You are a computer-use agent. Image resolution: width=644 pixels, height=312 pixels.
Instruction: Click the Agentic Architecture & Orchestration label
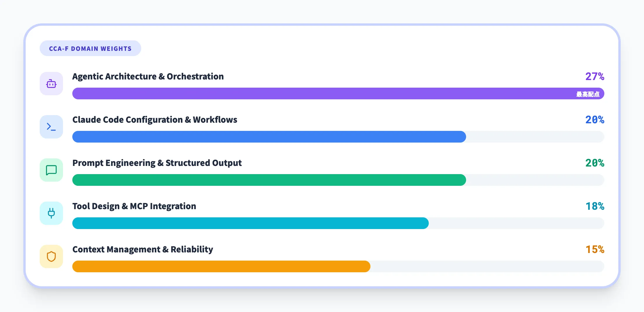pyautogui.click(x=148, y=77)
